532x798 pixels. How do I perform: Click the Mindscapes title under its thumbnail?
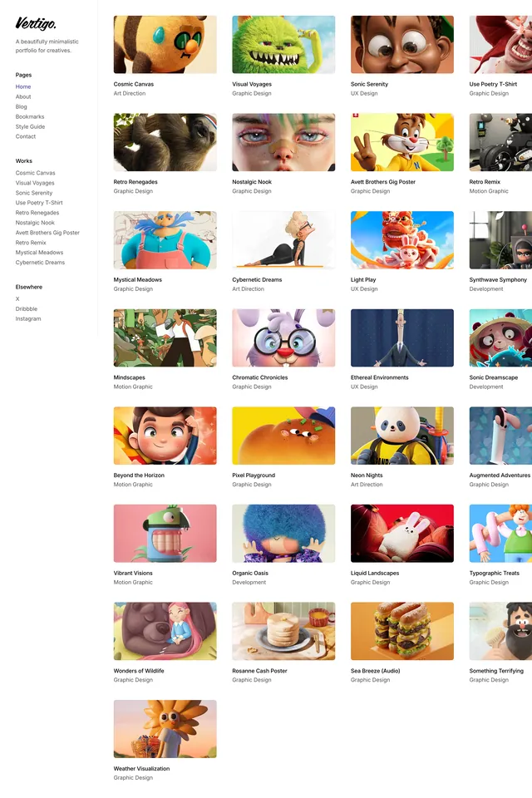point(130,377)
